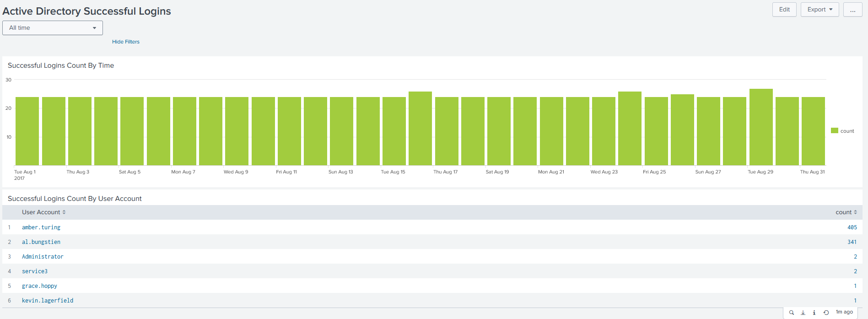Toggle the count legend series swatch
The image size is (868, 319).
[x=835, y=131]
